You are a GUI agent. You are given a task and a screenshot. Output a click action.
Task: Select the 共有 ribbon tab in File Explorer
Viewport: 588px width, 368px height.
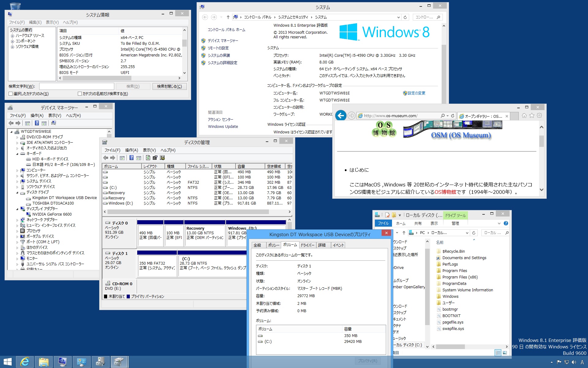pos(418,223)
